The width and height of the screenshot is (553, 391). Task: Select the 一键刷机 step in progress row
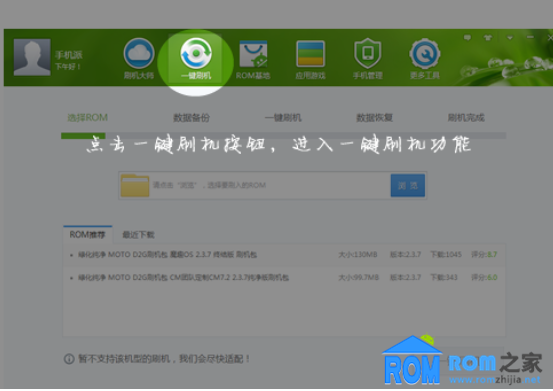pos(283,117)
